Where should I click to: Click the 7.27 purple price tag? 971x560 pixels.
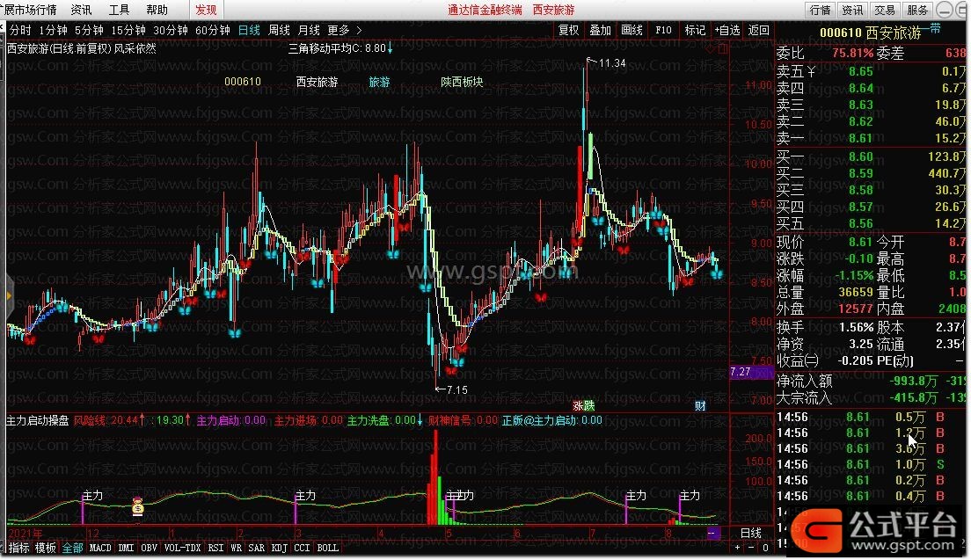click(x=750, y=372)
